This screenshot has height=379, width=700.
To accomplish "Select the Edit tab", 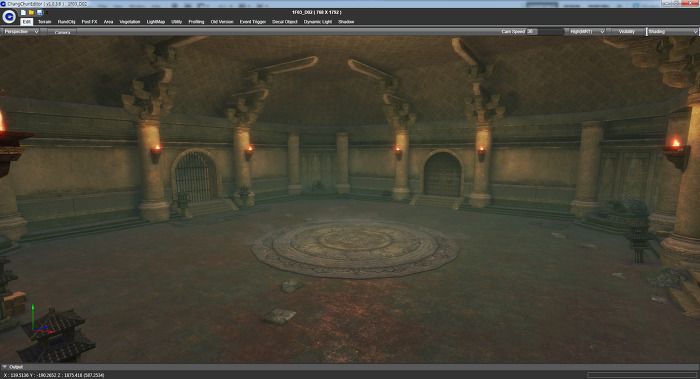I will tap(27, 21).
